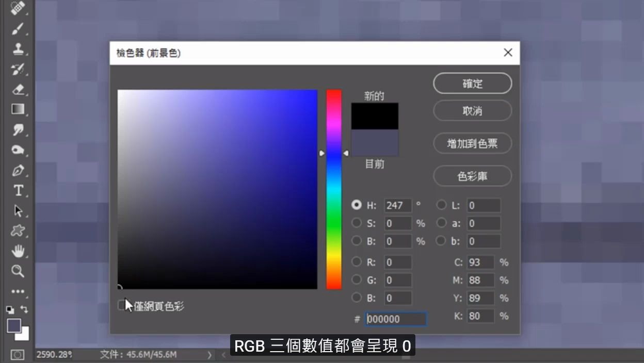Select the L lightness radio button
The width and height of the screenshot is (644, 363).
click(x=442, y=205)
